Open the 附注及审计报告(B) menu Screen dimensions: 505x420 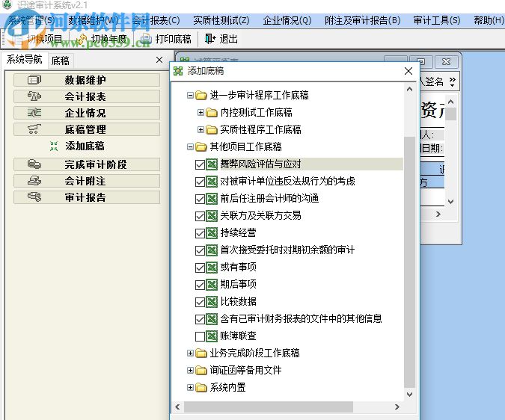362,21
